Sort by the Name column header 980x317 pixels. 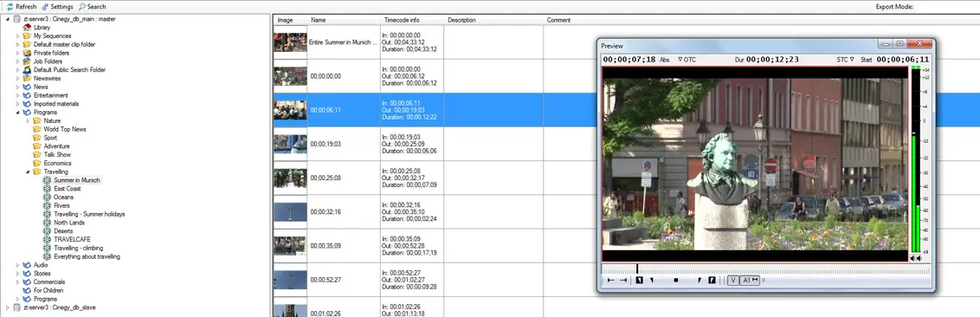[x=344, y=20]
